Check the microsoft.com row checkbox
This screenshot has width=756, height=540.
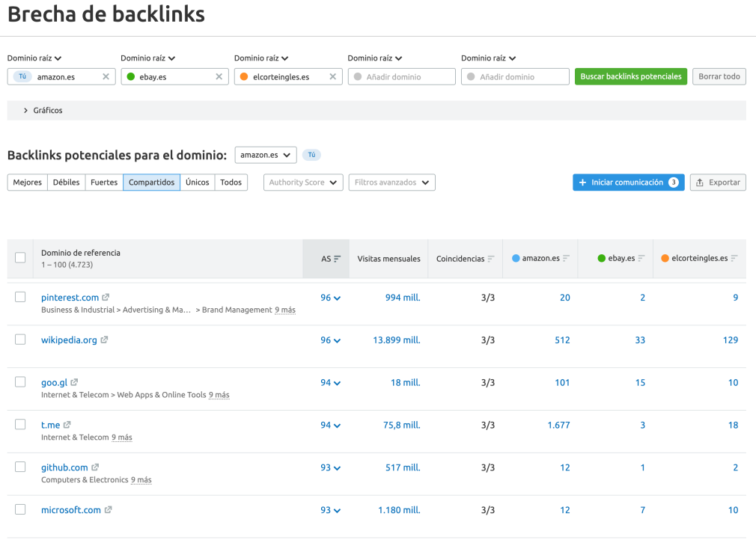click(20, 509)
